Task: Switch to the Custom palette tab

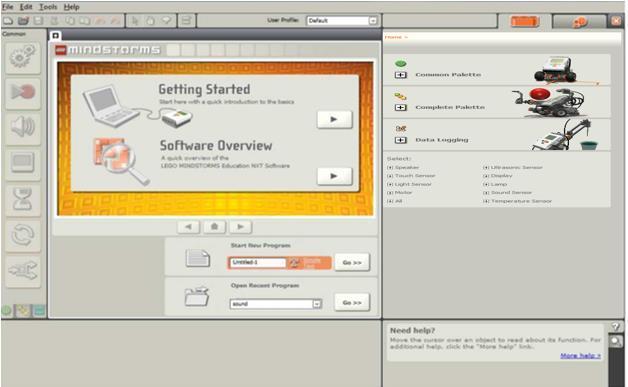Action: (x=39, y=310)
